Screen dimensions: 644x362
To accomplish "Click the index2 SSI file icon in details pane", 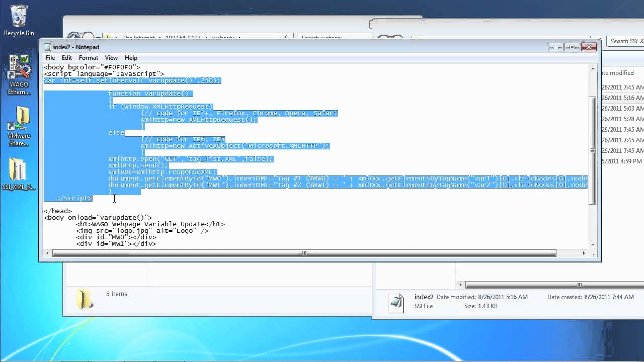I will click(396, 303).
